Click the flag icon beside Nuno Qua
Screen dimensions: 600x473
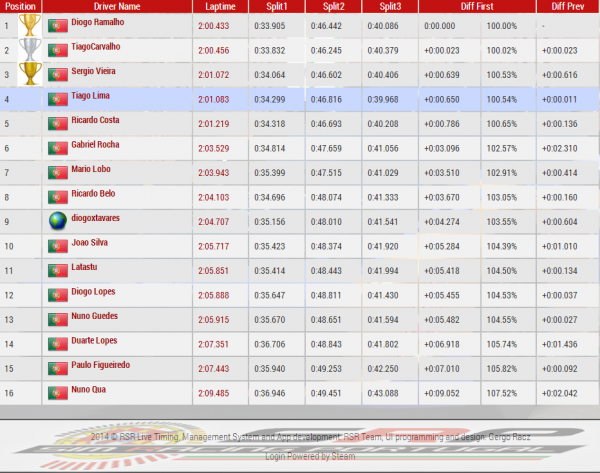point(57,393)
